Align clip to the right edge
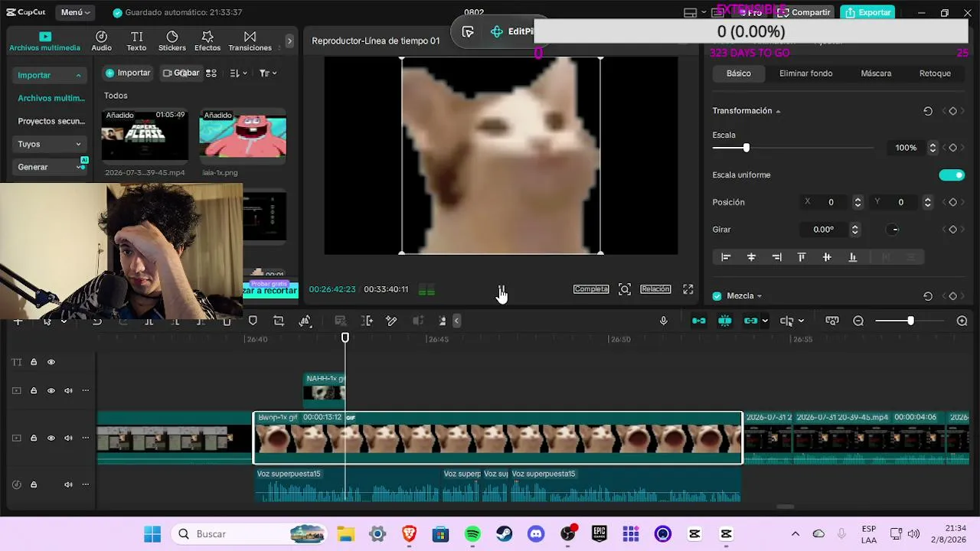Viewport: 980px width, 551px height. click(x=776, y=257)
